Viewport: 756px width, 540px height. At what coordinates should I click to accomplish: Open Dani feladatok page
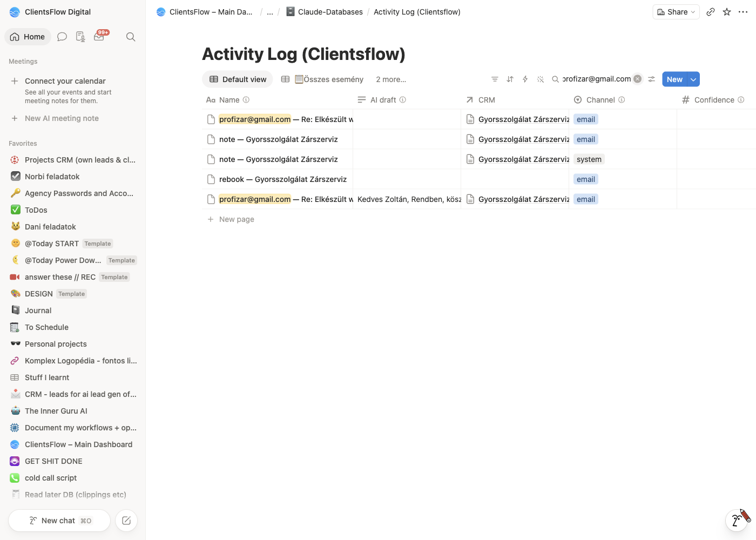[73, 227]
